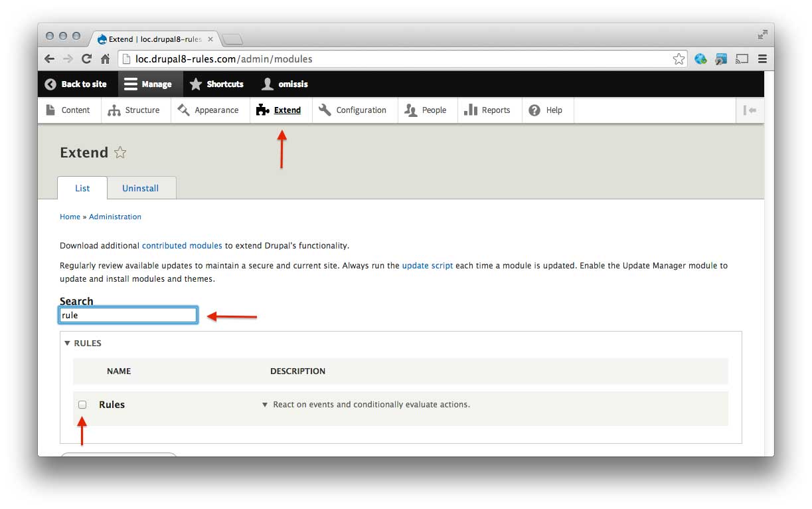Switch to the Uninstall tab
The width and height of the screenshot is (812, 509).
point(141,188)
